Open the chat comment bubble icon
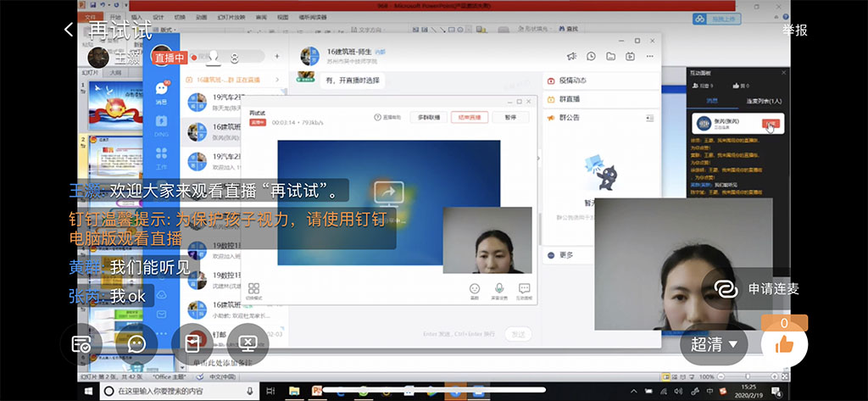This screenshot has width=868, height=401. 136,344
